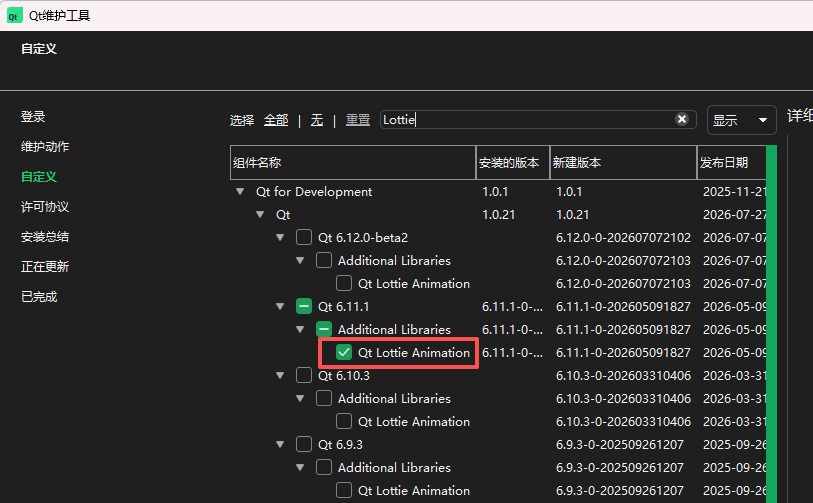Viewport: 813px width, 503px height.
Task: Toggle Additional Libraries checkbox under Qt 6.11.1
Action: [324, 329]
